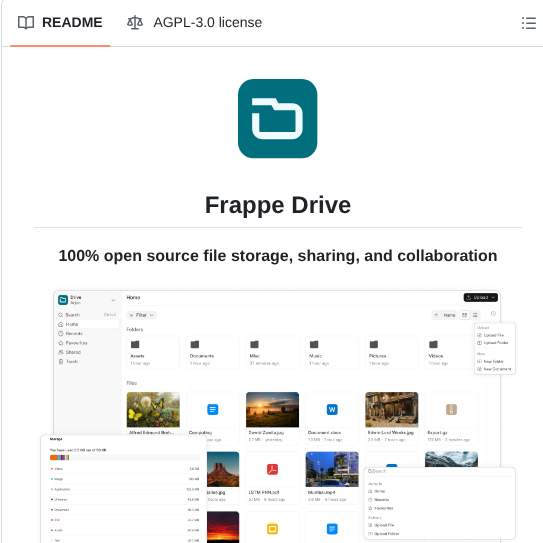Select Recents in the search popup

pos(440,500)
